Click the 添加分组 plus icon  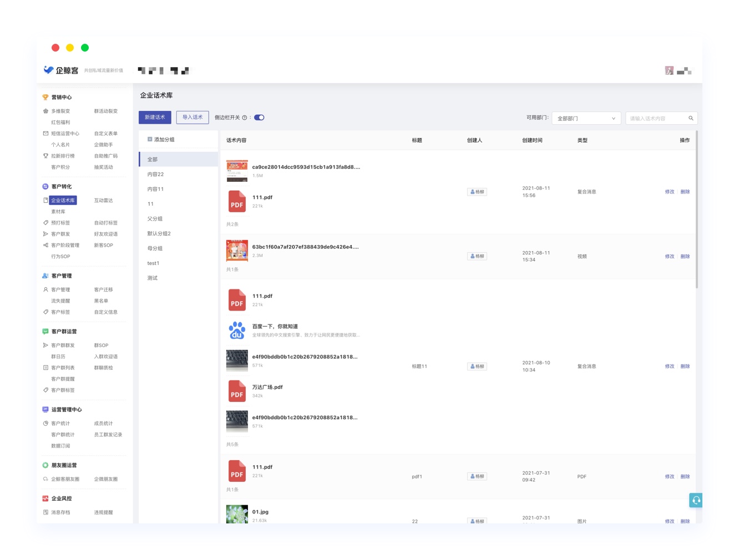coord(150,139)
